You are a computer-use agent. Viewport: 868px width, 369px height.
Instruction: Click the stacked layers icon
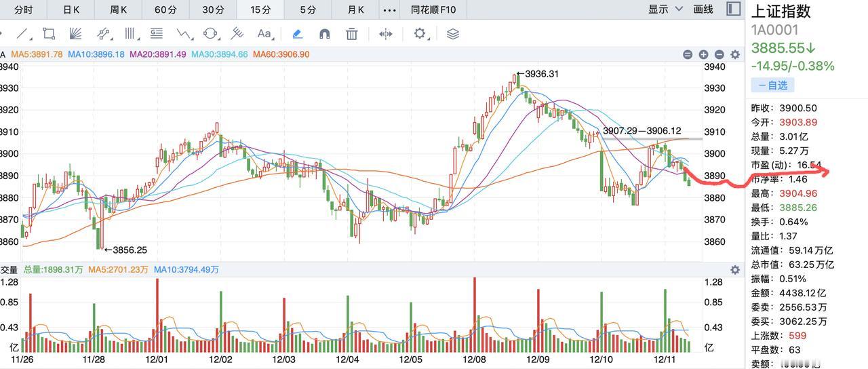(x=453, y=33)
